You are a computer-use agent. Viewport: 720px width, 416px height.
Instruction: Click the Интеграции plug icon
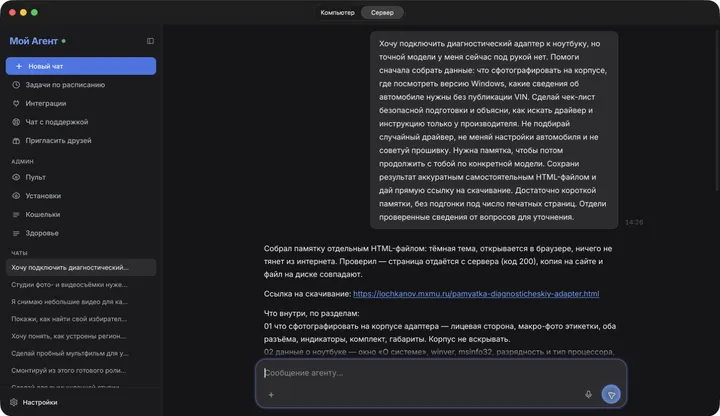pyautogui.click(x=16, y=103)
